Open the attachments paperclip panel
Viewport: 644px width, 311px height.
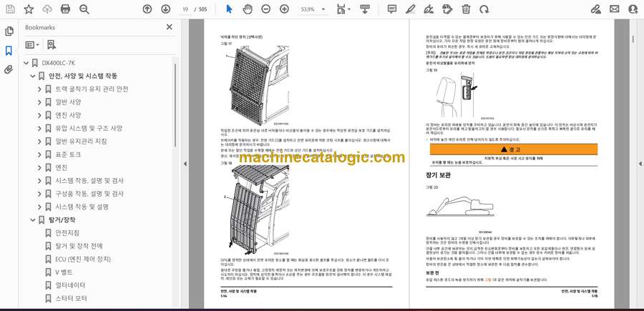[9, 70]
